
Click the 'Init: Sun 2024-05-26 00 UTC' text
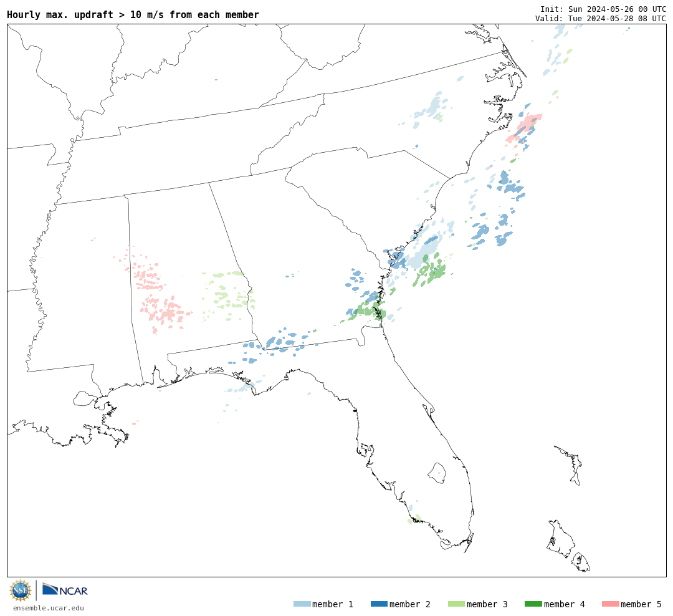click(603, 9)
